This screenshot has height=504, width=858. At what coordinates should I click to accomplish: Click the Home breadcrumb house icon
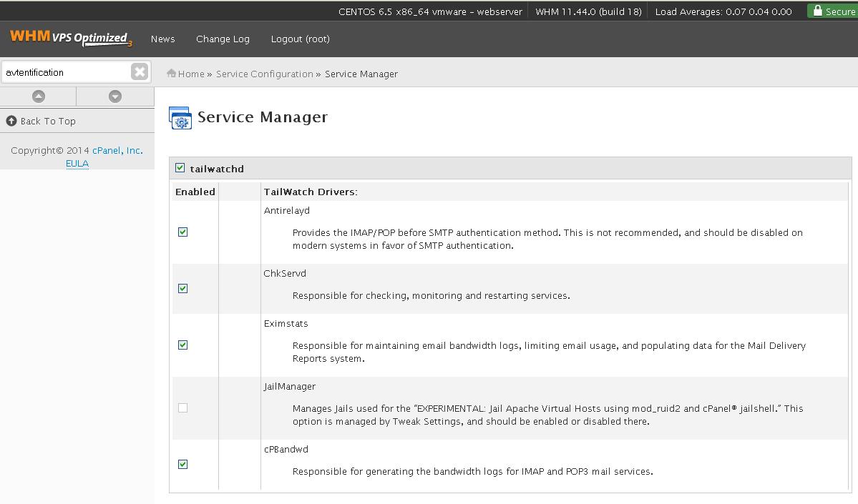171,73
